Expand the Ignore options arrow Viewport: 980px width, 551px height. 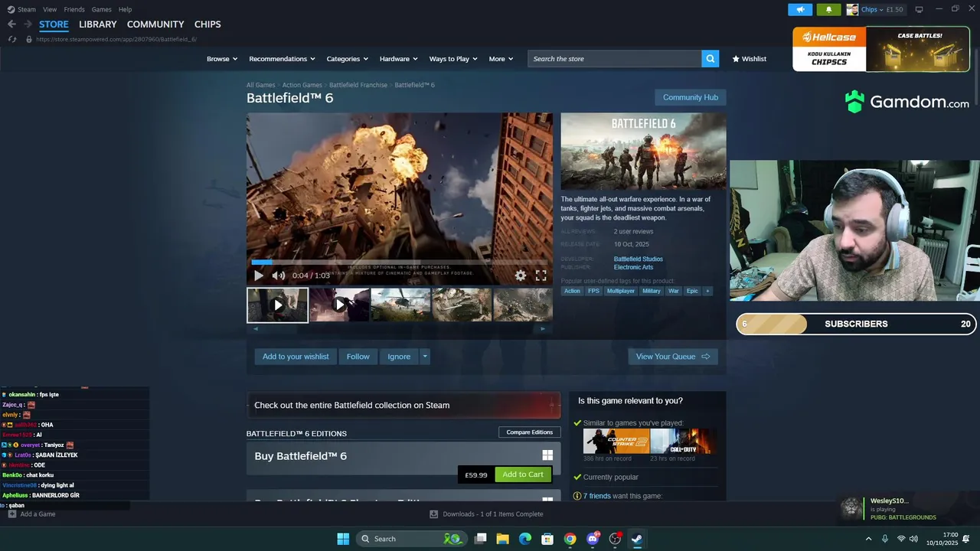click(x=425, y=357)
